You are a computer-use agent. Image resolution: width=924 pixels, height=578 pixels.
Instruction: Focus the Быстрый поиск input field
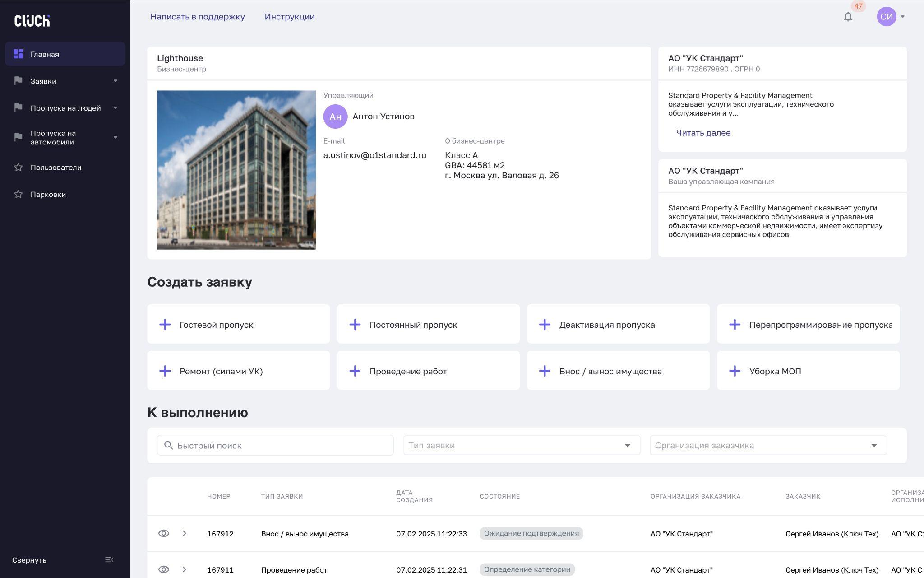point(275,445)
